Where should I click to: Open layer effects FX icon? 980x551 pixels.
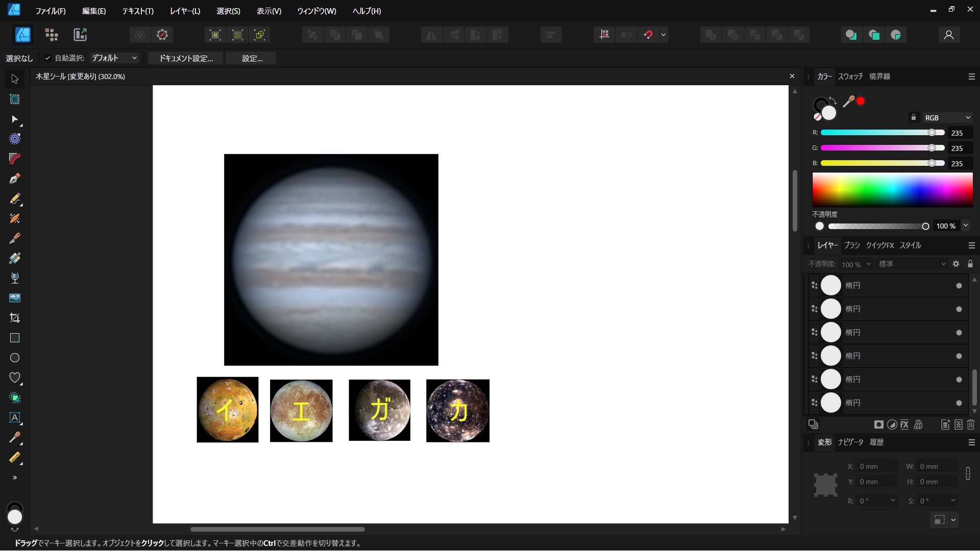[904, 424]
